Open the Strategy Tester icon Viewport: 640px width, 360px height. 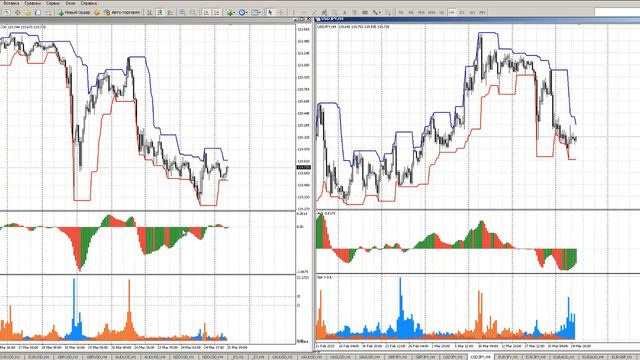48,13
